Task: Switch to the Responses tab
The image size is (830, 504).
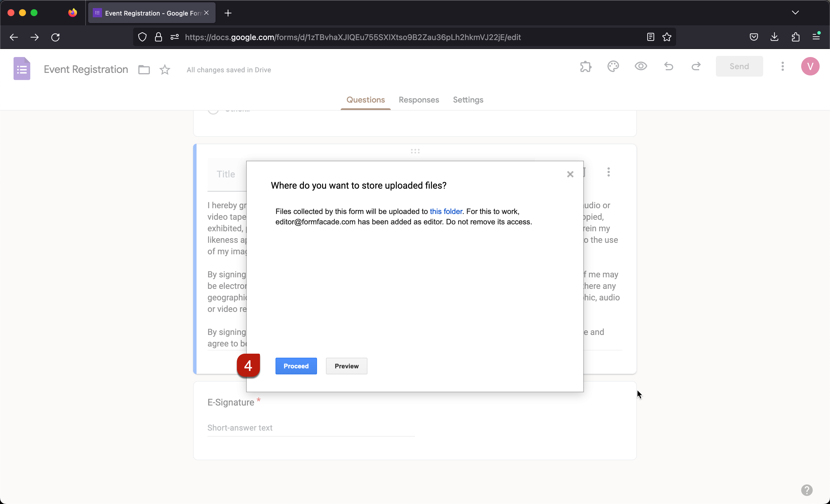Action: click(x=419, y=100)
